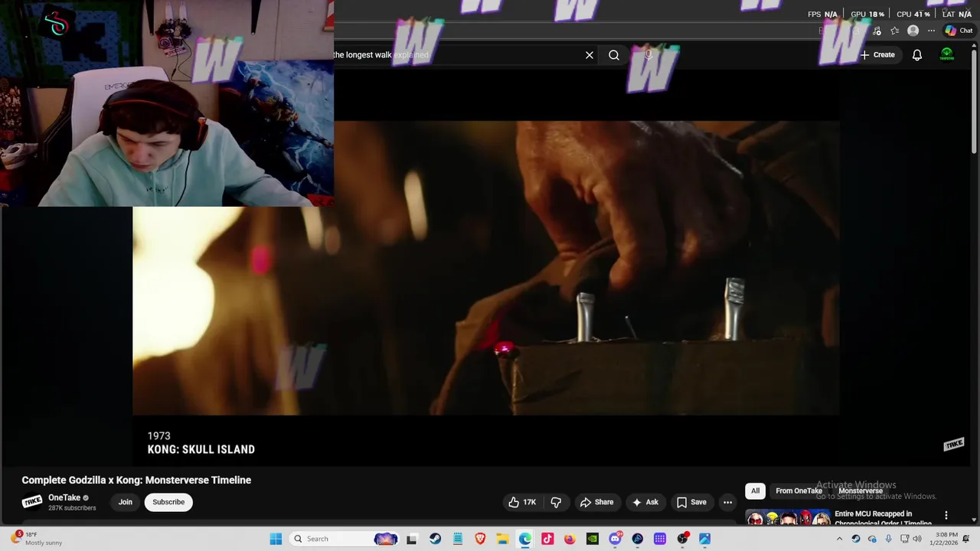Open the OneTake channel avatar

point(32,502)
